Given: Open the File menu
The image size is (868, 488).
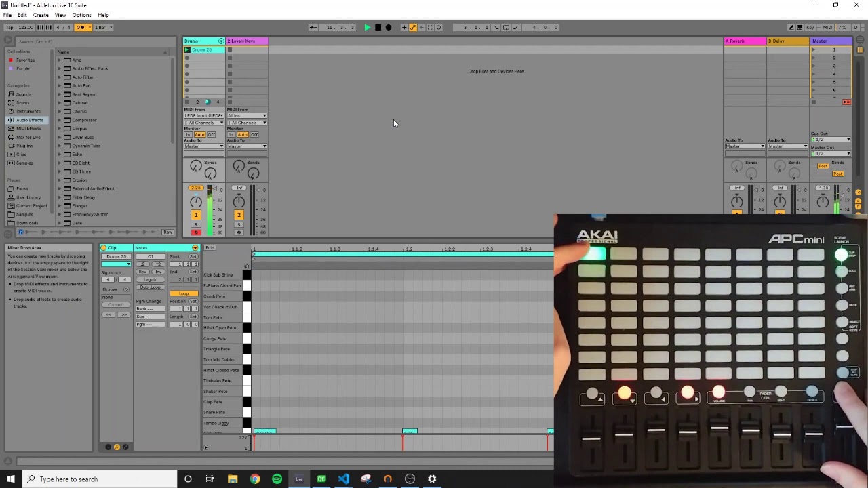Looking at the screenshot, I should coord(7,15).
